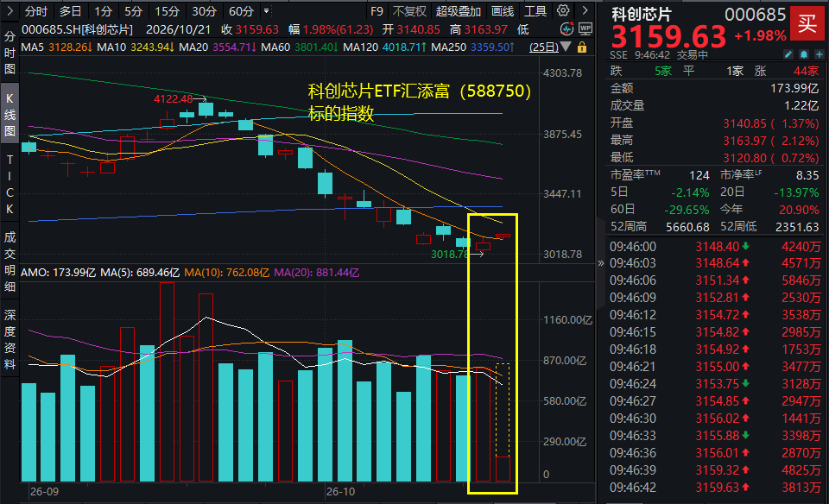Screen dimensions: 829x504
Task: Collapse the quote panel with double-arrow handle
Action: [601, 262]
